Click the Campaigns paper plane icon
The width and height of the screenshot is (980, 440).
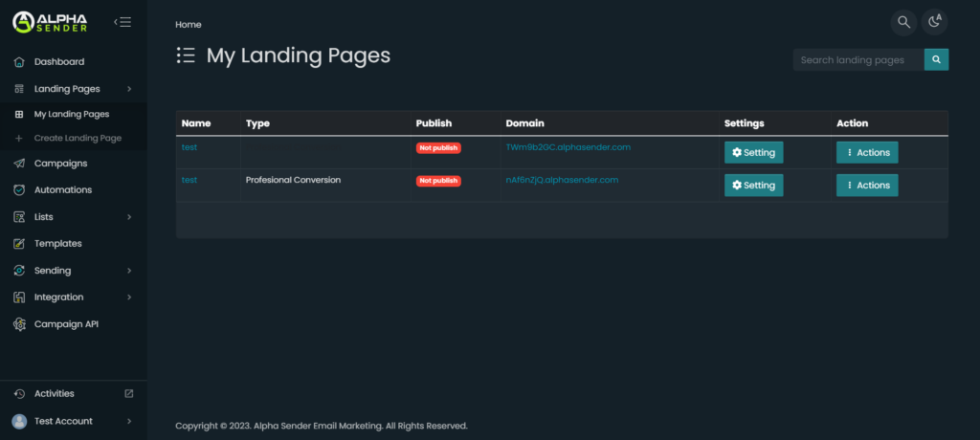coord(19,164)
